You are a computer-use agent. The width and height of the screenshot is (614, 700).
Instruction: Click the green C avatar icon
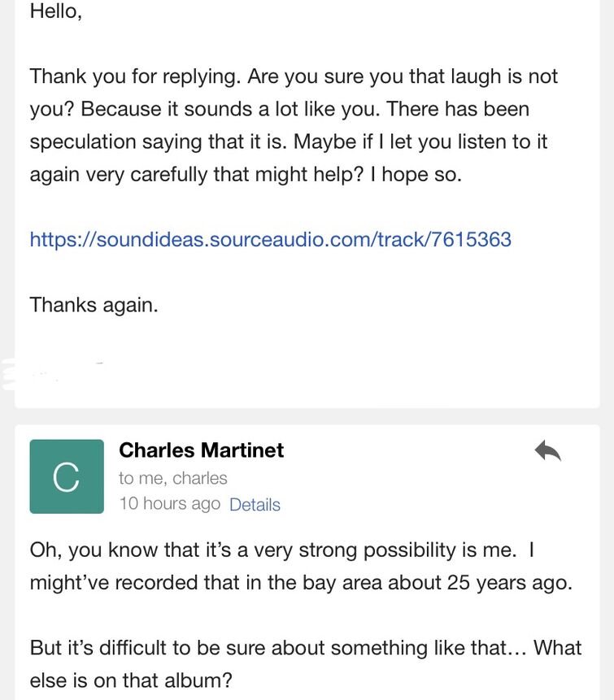[x=67, y=476]
